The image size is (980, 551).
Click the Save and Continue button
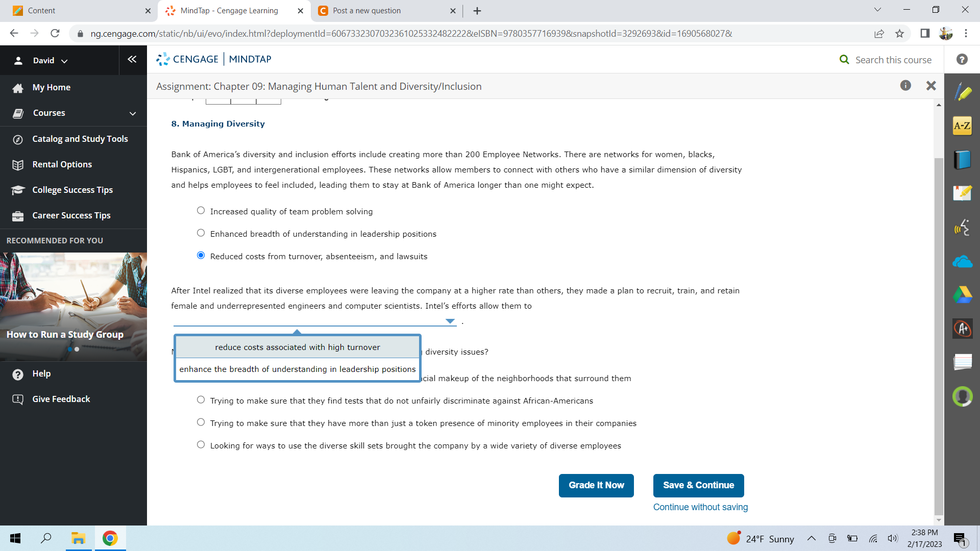(698, 484)
